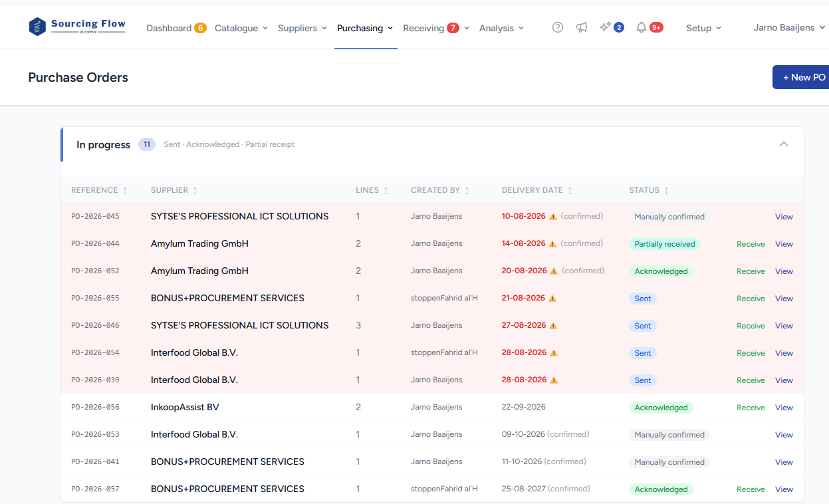This screenshot has height=504, width=829.
Task: Sort by Created By column arrows
Action: click(x=467, y=190)
